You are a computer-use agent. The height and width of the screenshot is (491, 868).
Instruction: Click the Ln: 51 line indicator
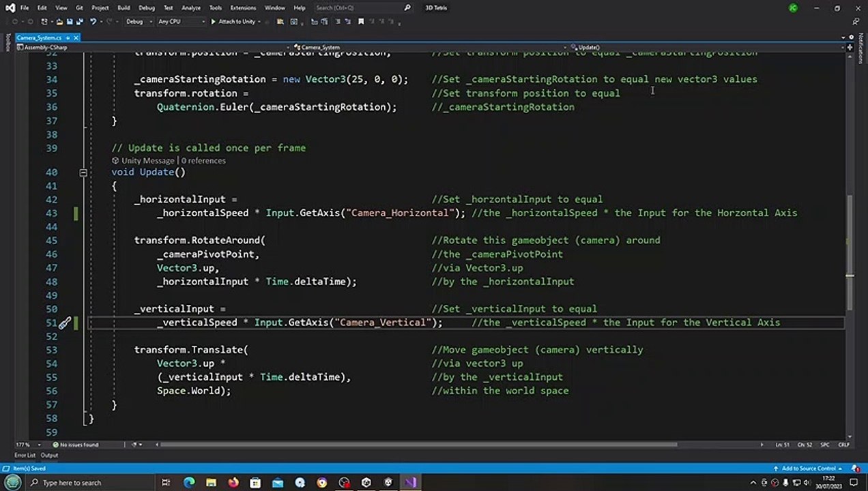coord(782,445)
